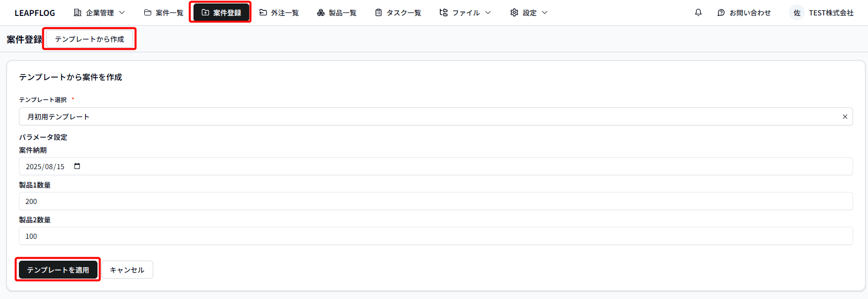Click the settings gear icon

[514, 12]
